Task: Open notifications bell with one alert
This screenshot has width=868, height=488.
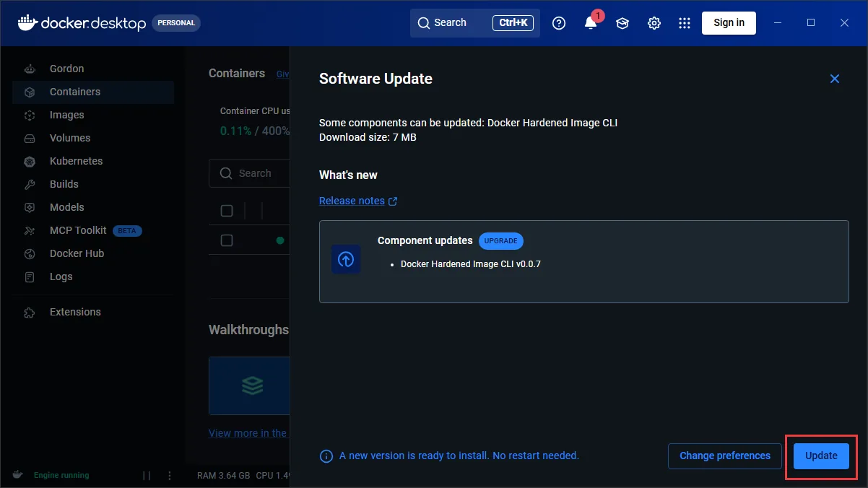Action: point(591,22)
